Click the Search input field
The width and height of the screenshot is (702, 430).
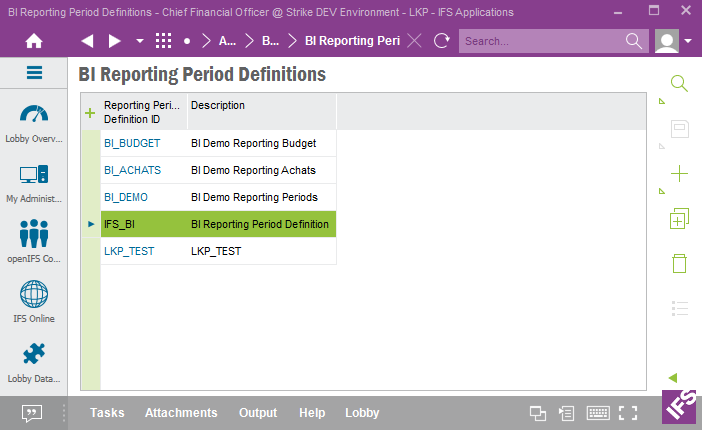click(x=540, y=41)
